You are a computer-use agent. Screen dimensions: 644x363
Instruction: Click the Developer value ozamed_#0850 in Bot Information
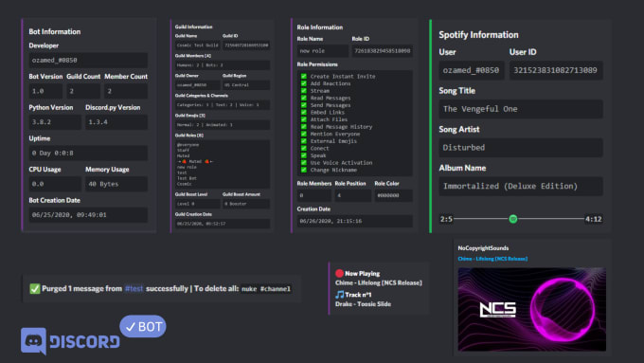88,60
